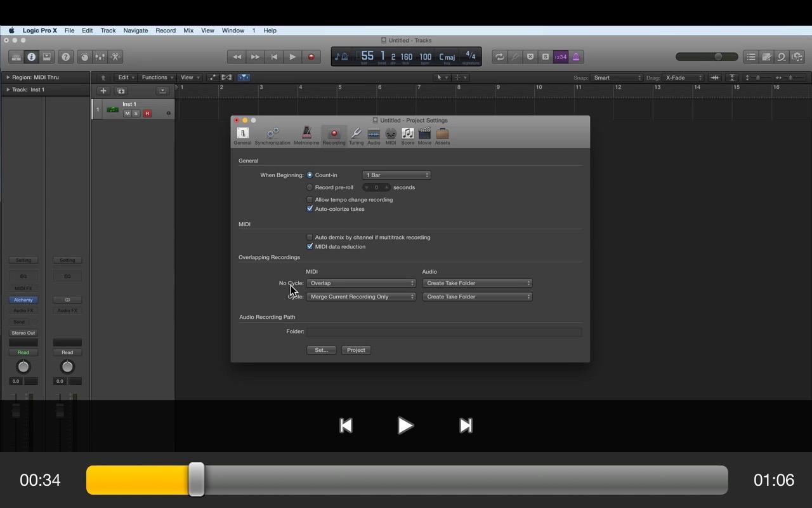Viewport: 812px width, 508px height.
Task: Open Metronome settings tab
Action: point(306,136)
